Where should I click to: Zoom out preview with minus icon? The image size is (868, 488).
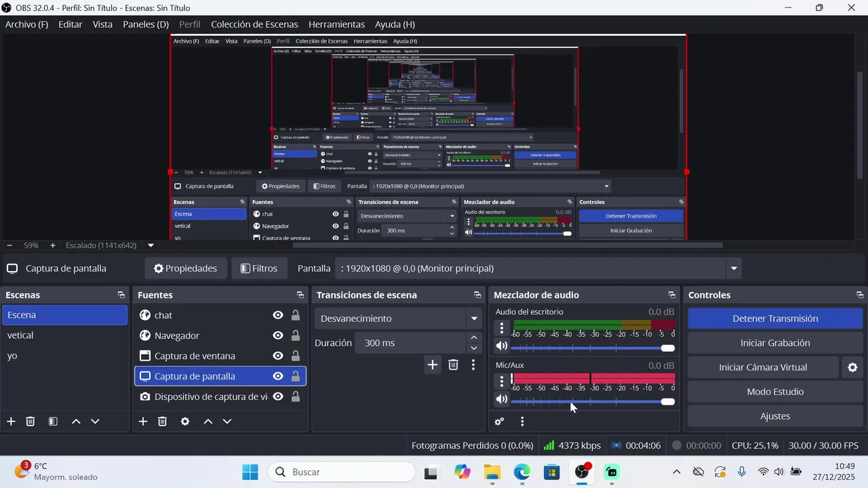pyautogui.click(x=9, y=245)
